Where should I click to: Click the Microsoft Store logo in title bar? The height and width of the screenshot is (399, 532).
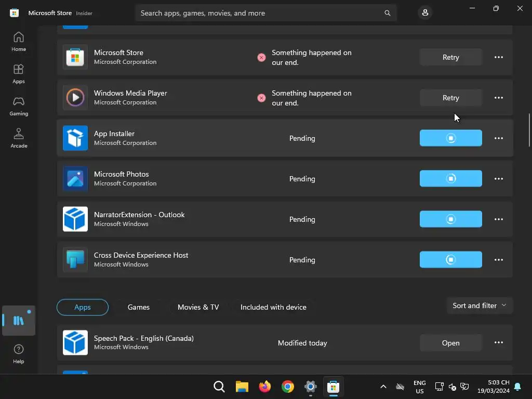point(14,13)
